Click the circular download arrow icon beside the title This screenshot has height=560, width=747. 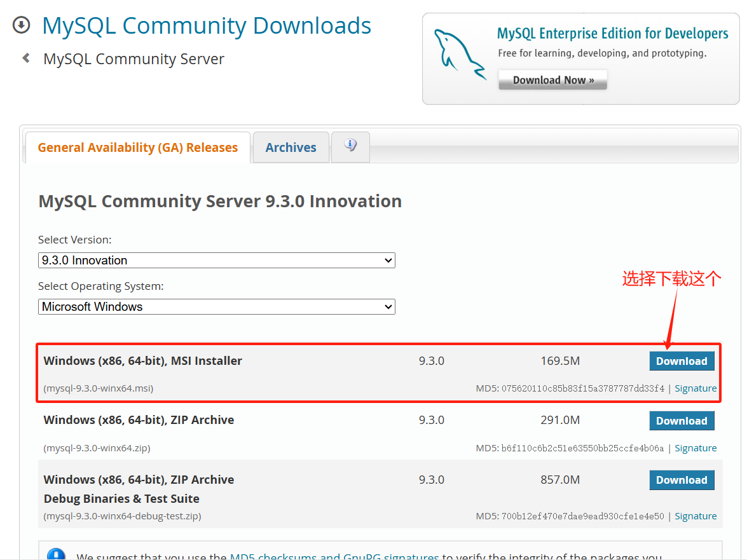(x=22, y=25)
